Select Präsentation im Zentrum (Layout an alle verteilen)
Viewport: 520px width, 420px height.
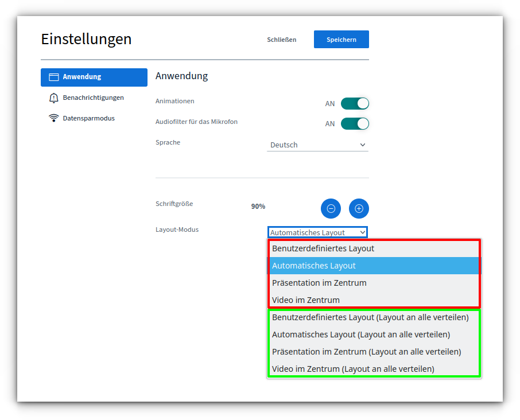[366, 352]
